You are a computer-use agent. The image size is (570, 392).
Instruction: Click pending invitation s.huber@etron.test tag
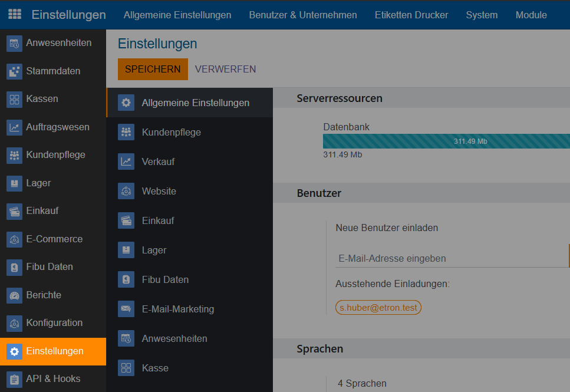378,308
